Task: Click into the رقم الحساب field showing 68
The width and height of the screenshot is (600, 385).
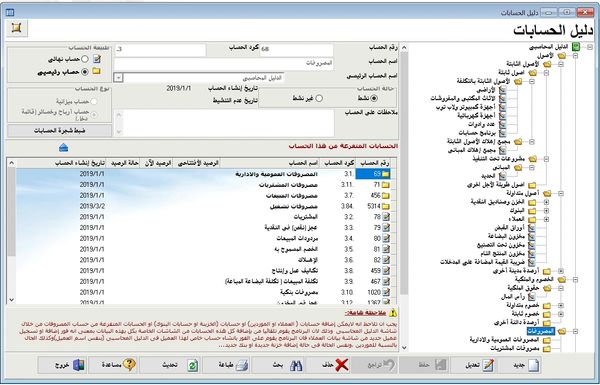Action: tap(297, 50)
